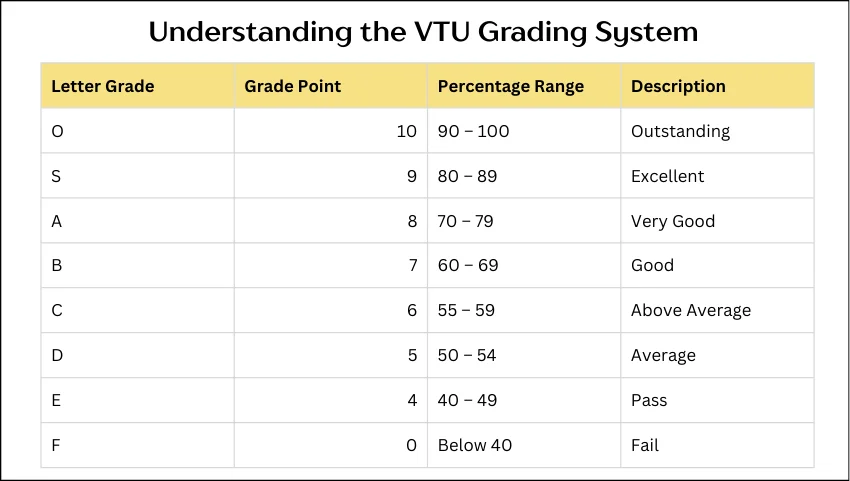This screenshot has height=481, width=850.
Task: Select the grade point 7 cell
Action: 412,265
